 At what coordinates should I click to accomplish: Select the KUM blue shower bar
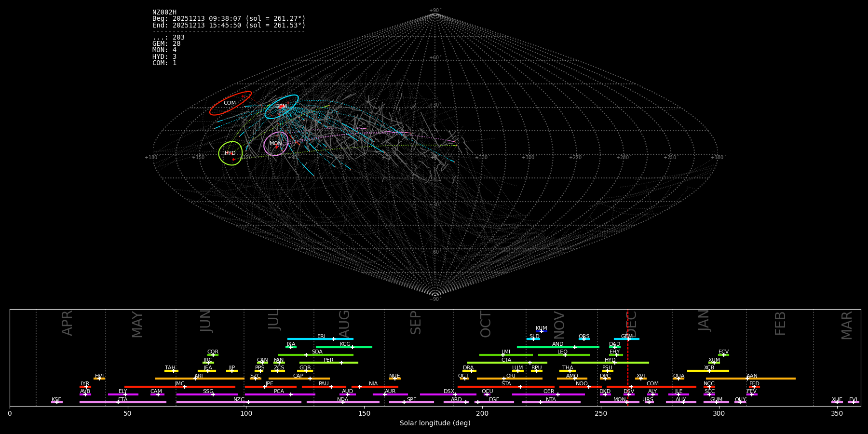542,331
